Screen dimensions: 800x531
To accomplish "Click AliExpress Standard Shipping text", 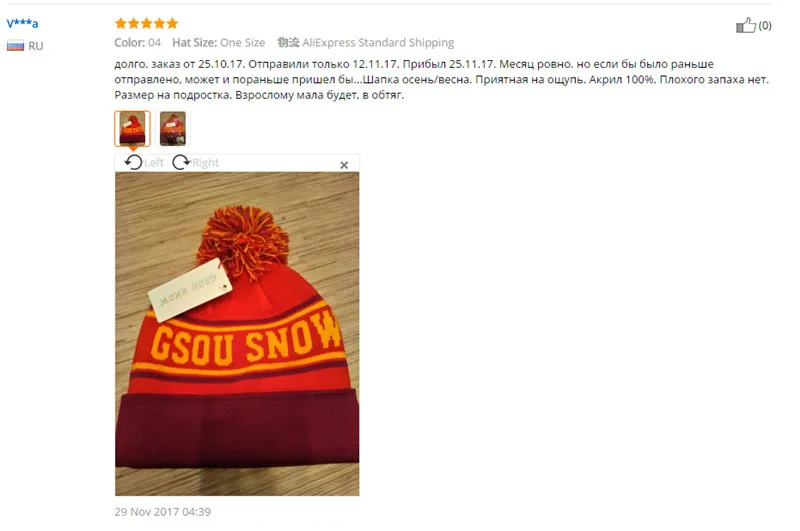I will [x=378, y=42].
